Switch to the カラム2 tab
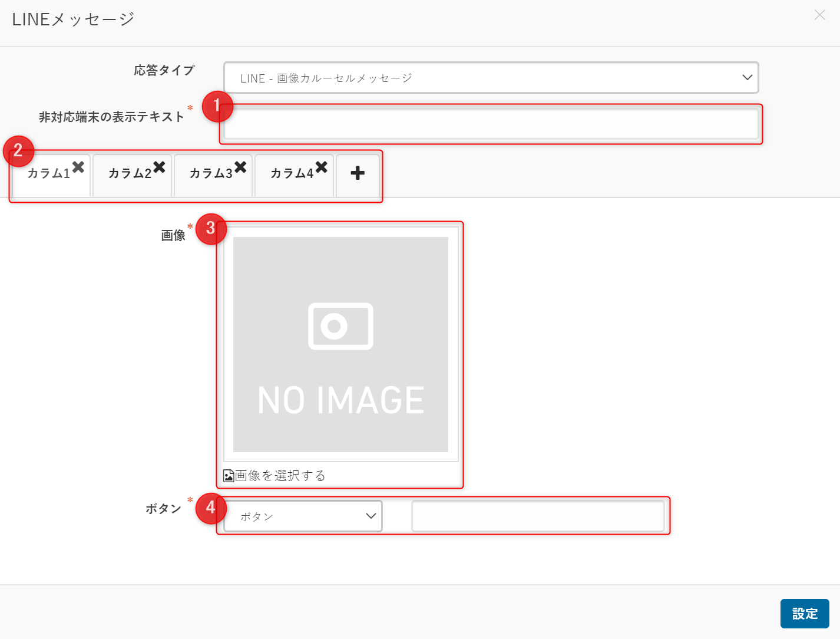 tap(129, 174)
